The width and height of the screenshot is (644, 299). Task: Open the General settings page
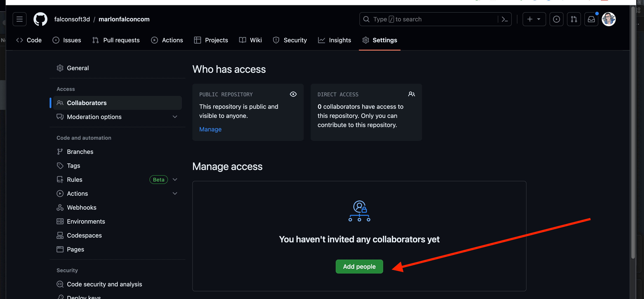[117, 68]
